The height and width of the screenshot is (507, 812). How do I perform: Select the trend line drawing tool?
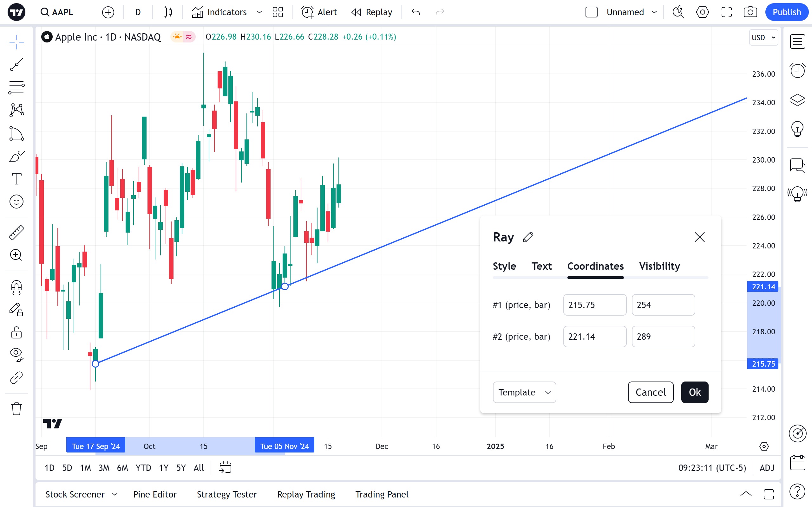tap(16, 64)
